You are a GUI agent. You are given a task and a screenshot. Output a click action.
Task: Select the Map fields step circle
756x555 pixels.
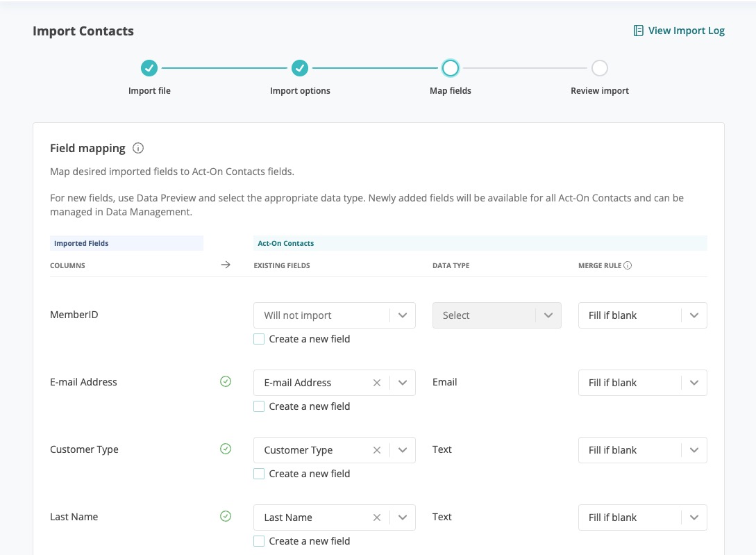point(451,68)
